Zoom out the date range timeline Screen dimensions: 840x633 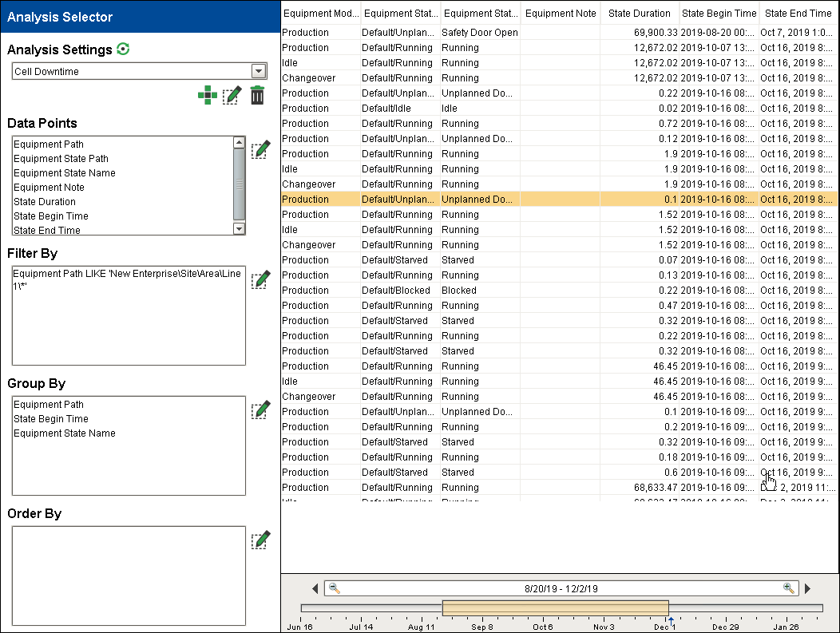[x=335, y=588]
